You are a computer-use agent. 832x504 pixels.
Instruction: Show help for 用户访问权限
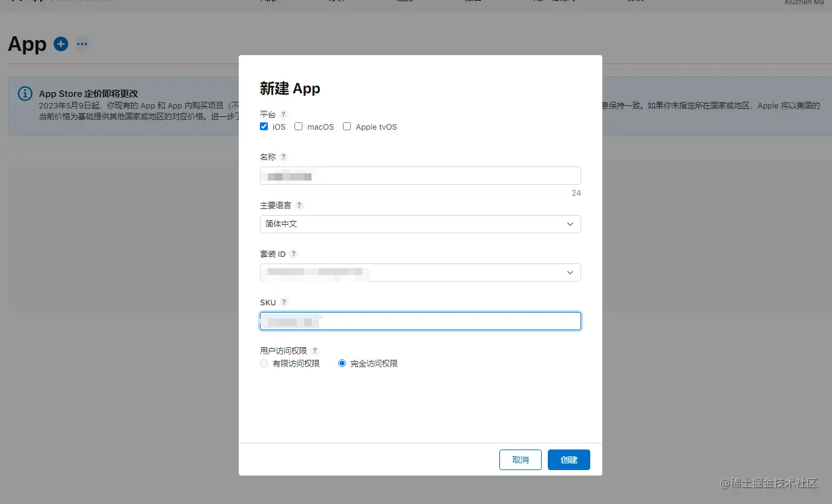coord(314,351)
